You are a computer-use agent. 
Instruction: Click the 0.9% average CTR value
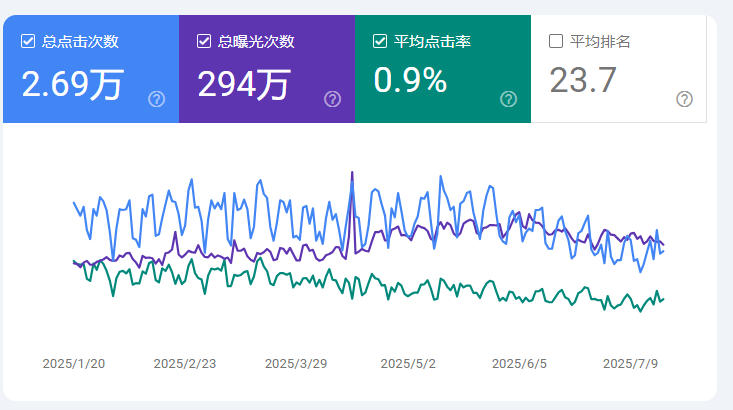click(410, 80)
